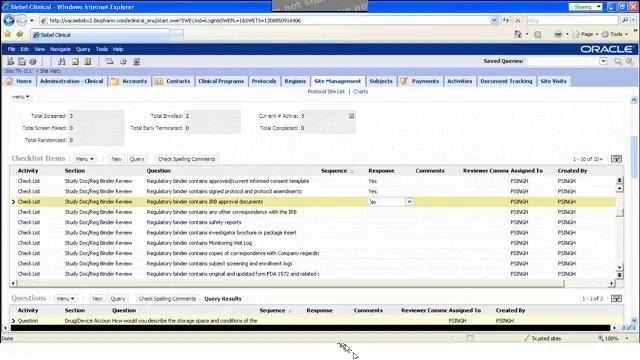The image size is (640, 360).
Task: Click the clock icon in Siebel toolbar
Action: 123,61
